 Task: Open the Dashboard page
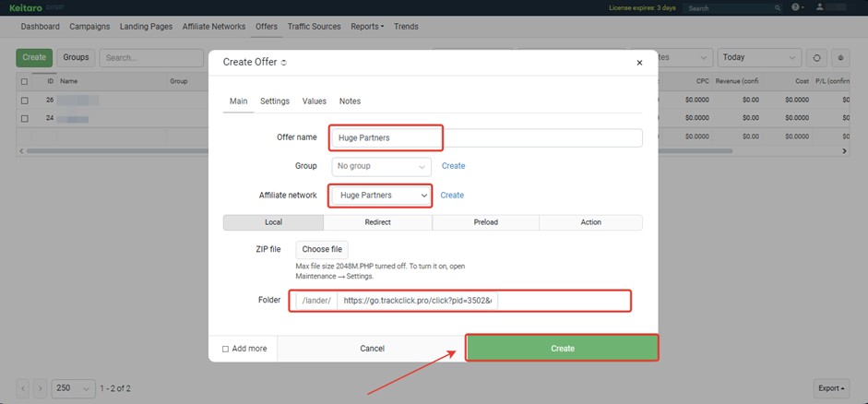[40, 27]
